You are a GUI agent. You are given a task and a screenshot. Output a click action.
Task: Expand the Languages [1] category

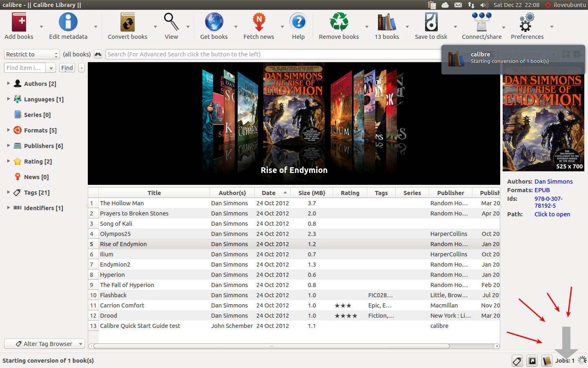coord(8,99)
